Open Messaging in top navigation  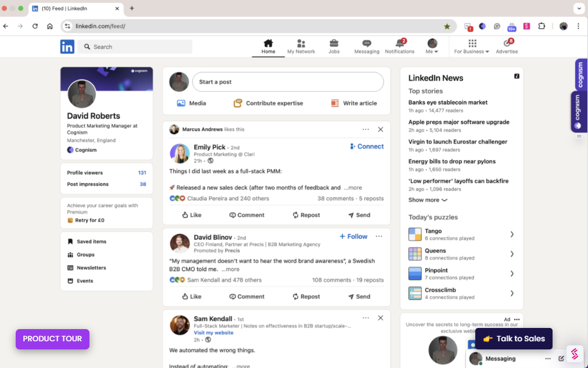pos(367,46)
